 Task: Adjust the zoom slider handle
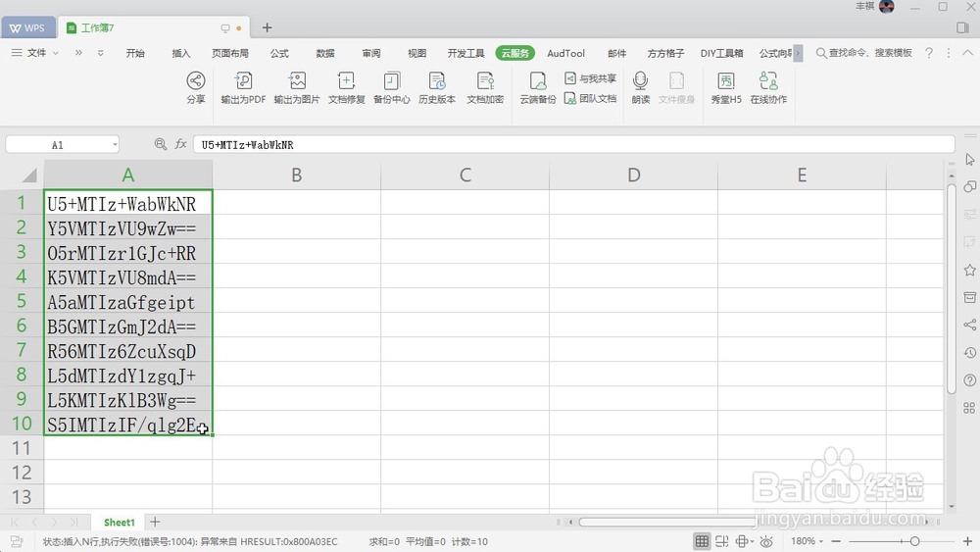tap(914, 541)
